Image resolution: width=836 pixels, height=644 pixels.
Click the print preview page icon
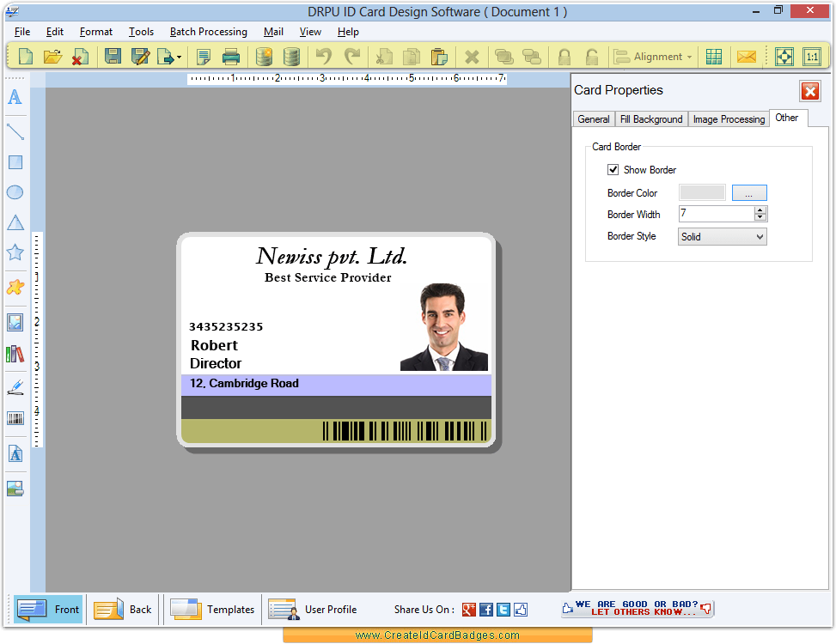203,57
